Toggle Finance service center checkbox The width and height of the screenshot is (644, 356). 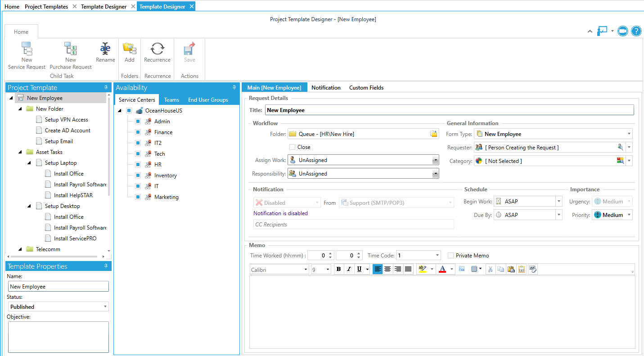[138, 132]
